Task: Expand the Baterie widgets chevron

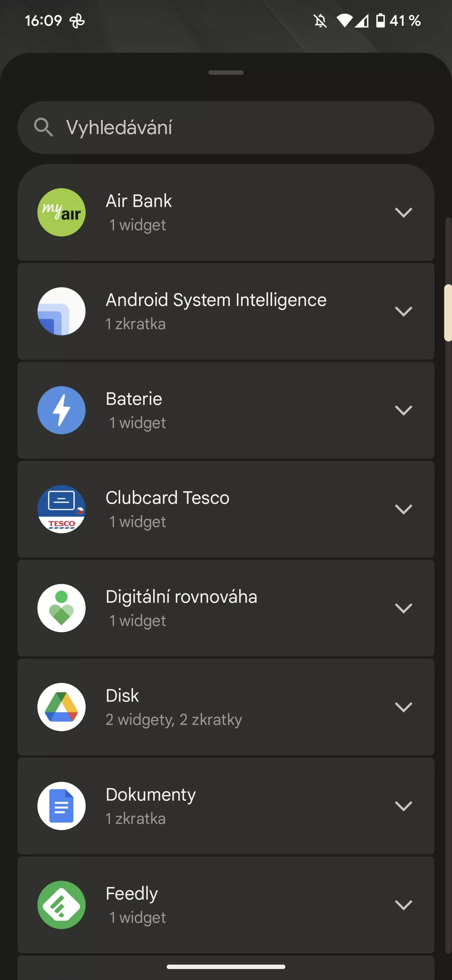Action: point(403,410)
